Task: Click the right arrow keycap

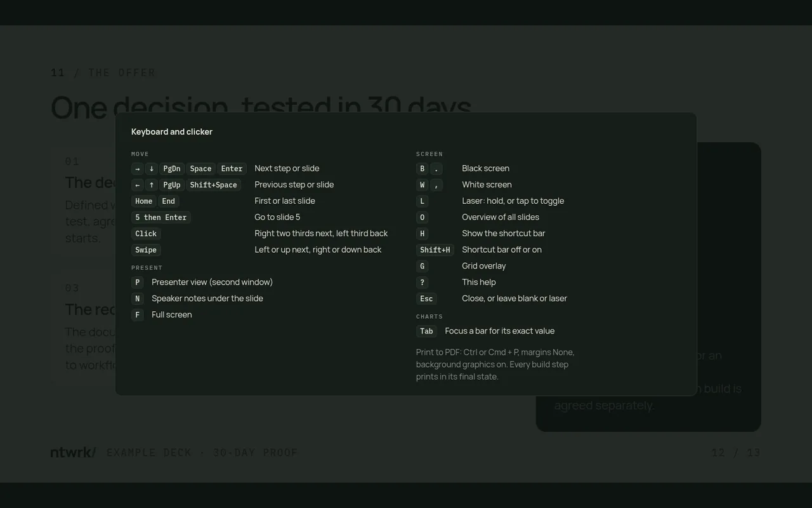Action: [138, 169]
